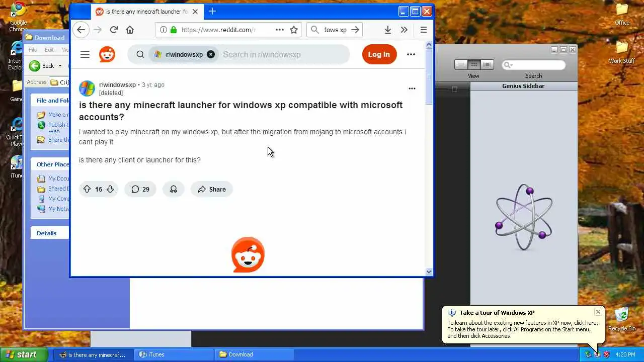The height and width of the screenshot is (362, 644).
Task: Open page actions three-dot menu in address bar
Action: click(x=280, y=30)
